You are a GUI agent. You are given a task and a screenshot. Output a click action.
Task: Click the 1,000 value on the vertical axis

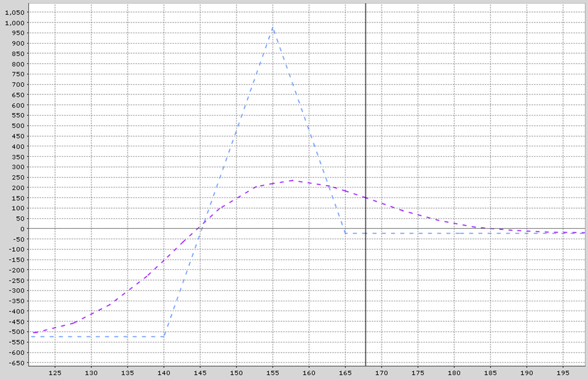[x=14, y=23]
